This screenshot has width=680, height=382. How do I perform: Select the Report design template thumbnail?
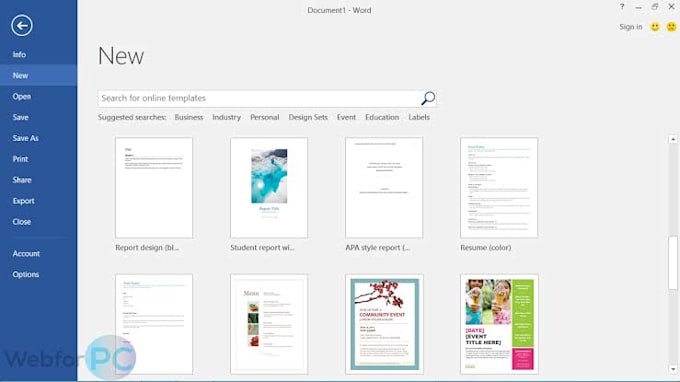[154, 188]
